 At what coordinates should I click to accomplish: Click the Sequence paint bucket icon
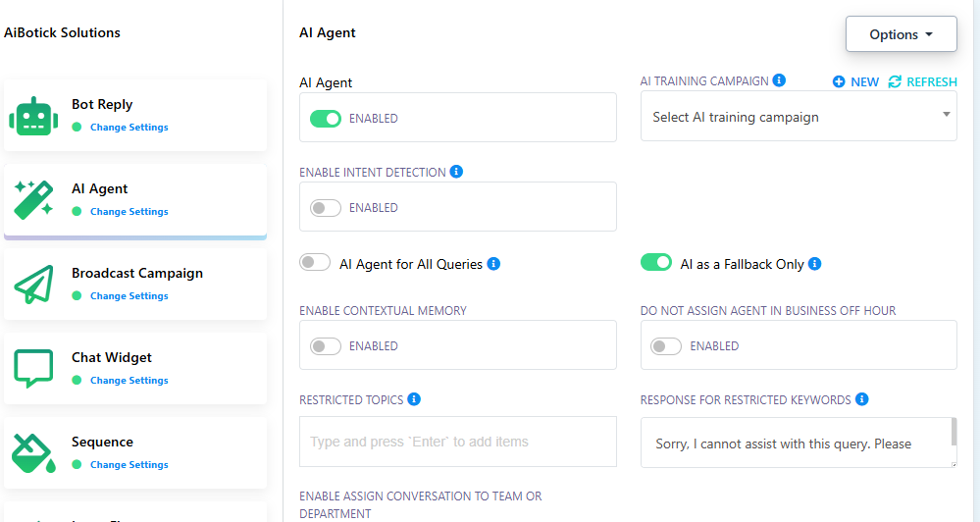click(33, 453)
